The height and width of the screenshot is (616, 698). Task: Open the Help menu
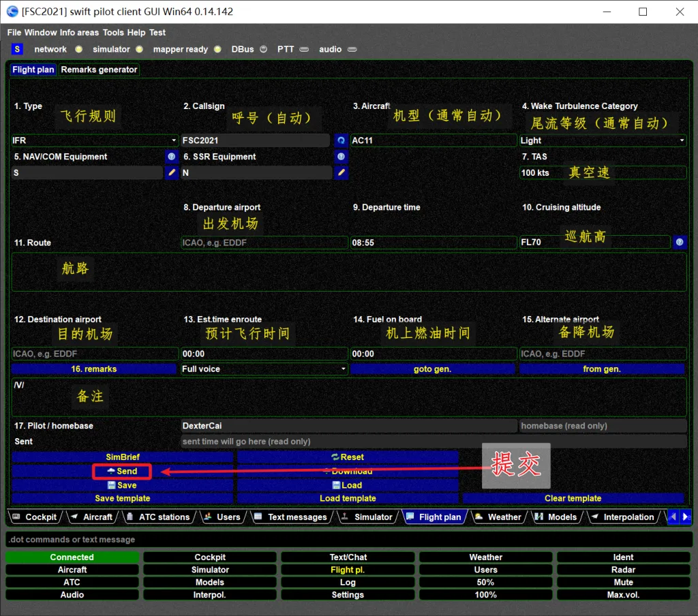coord(136,33)
